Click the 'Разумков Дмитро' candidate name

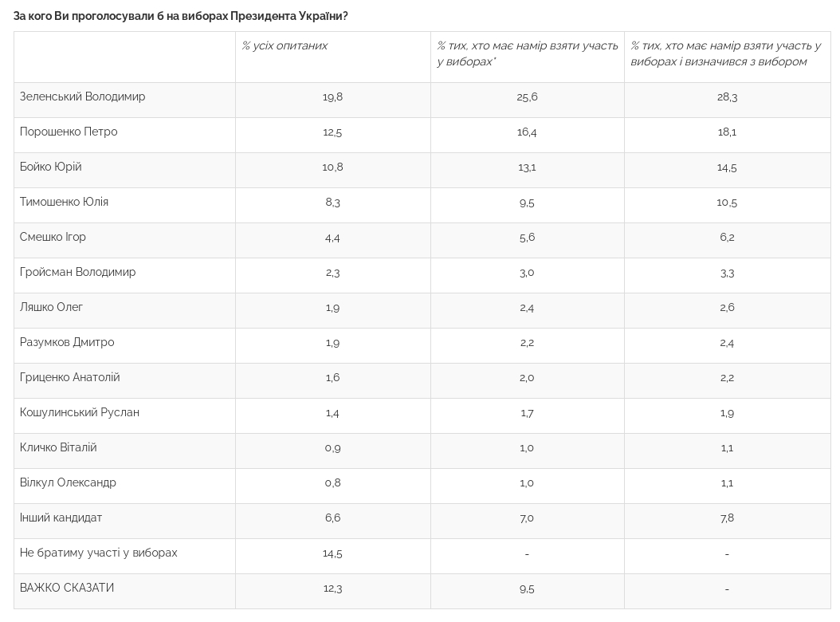tap(67, 342)
